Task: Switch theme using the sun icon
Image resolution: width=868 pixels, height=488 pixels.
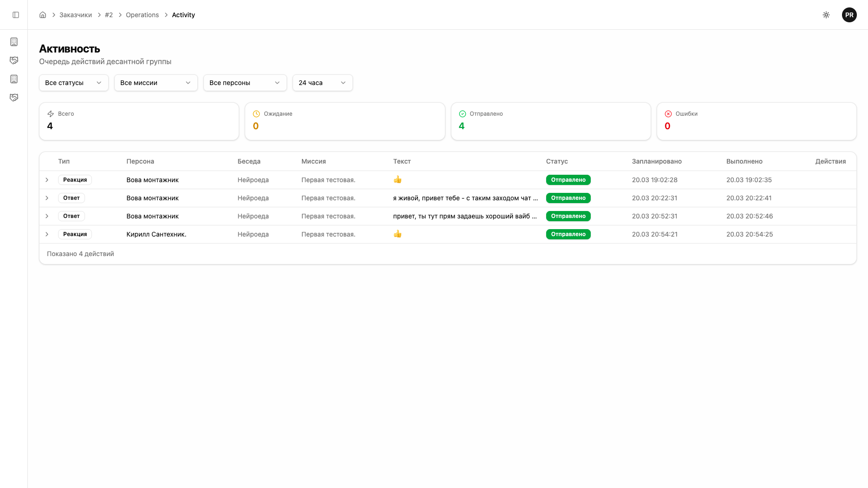Action: 826,15
